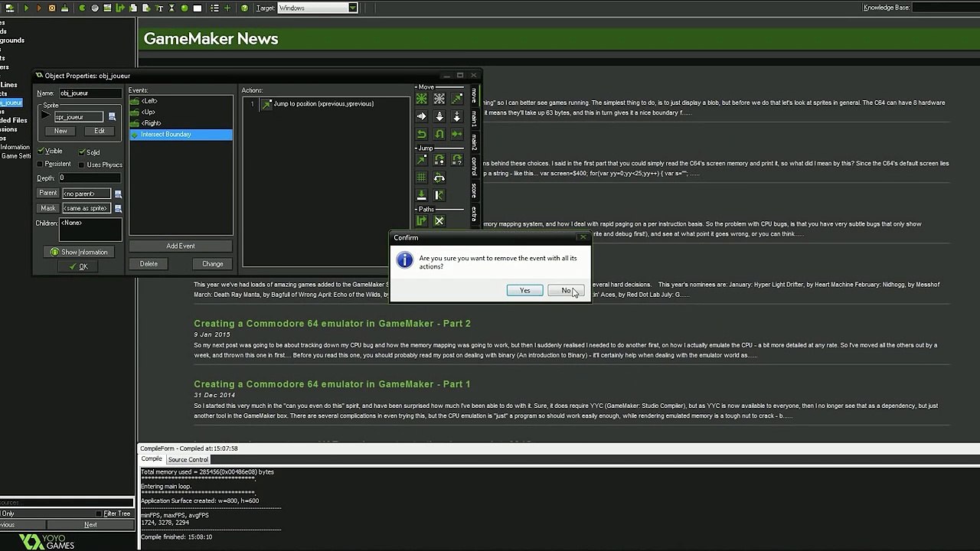Click the orange Debug run icon
This screenshot has height=551, width=980.
38,8
